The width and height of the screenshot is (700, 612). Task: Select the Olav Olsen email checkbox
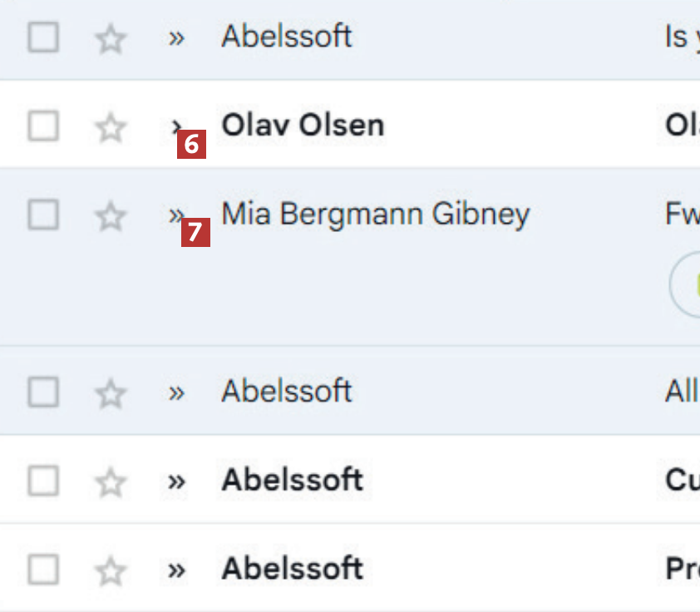43,127
